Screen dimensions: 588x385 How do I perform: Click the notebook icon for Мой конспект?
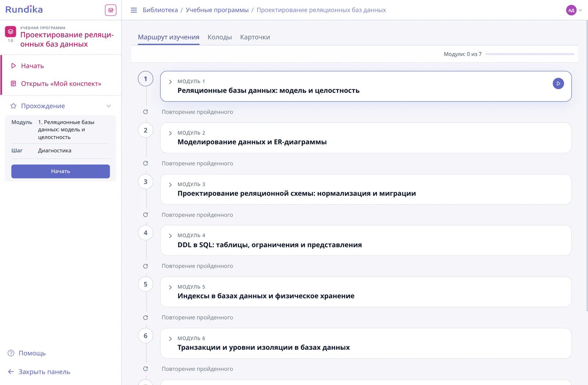[x=14, y=84]
